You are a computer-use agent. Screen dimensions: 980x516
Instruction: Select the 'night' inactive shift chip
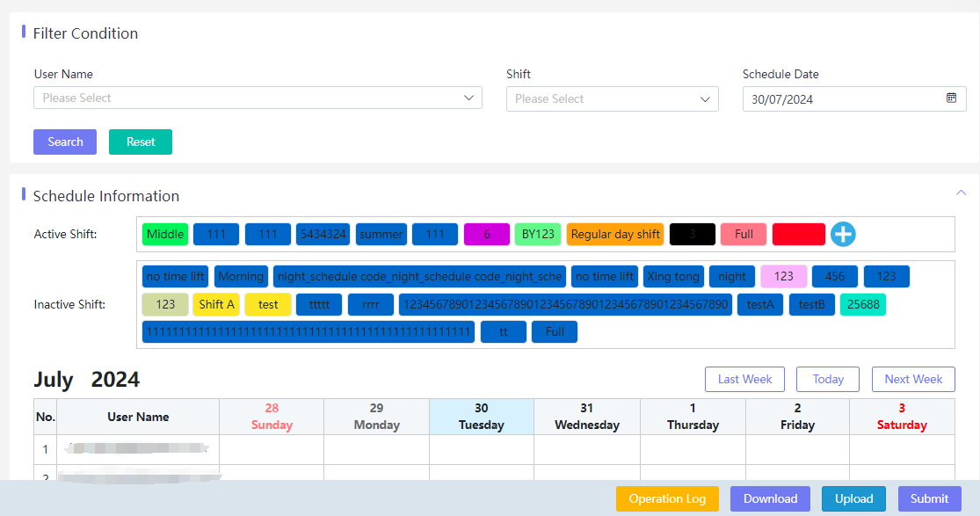tap(732, 276)
